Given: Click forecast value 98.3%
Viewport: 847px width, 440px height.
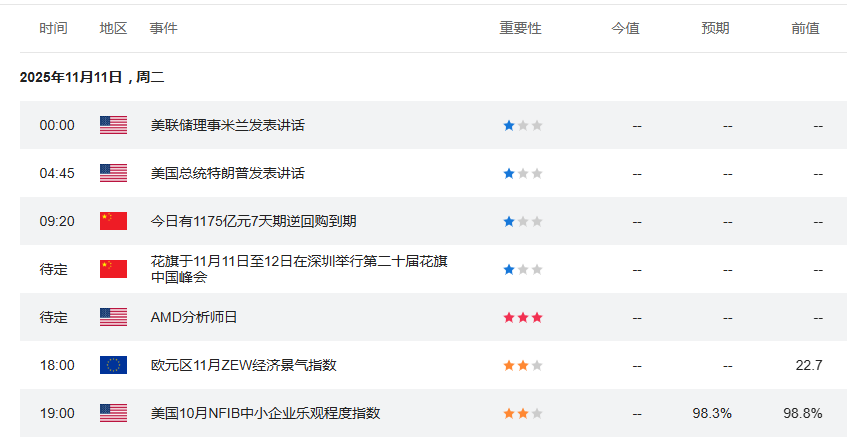Looking at the screenshot, I should point(712,414).
